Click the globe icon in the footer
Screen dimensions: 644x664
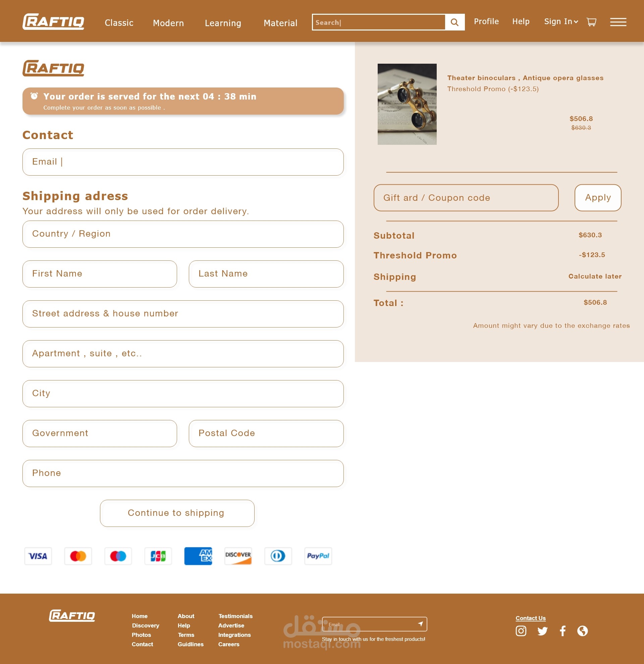tap(582, 631)
